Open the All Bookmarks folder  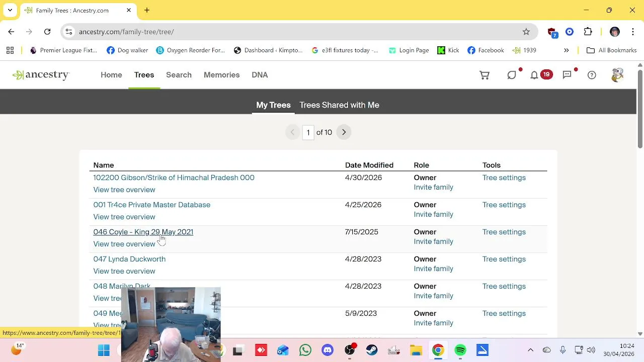point(612,50)
